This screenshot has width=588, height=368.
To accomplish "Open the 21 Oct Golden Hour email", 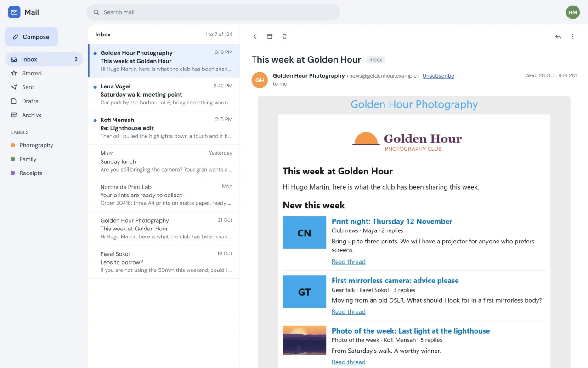I will click(164, 229).
